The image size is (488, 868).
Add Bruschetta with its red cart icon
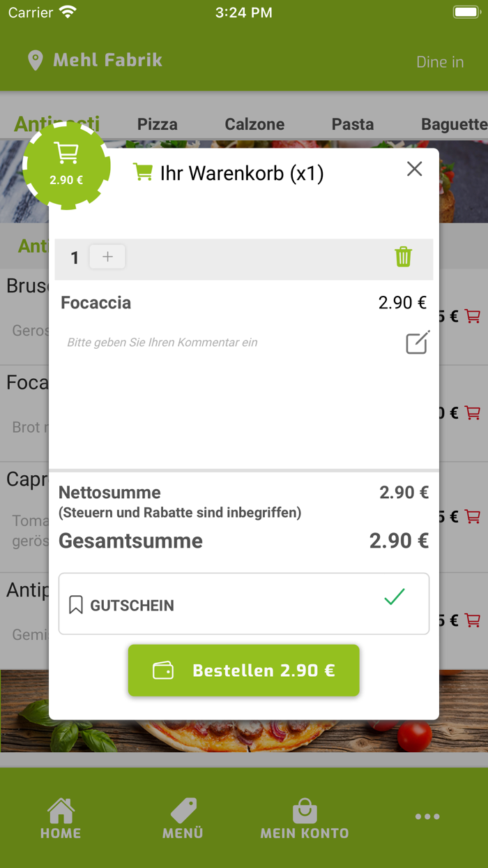(473, 317)
